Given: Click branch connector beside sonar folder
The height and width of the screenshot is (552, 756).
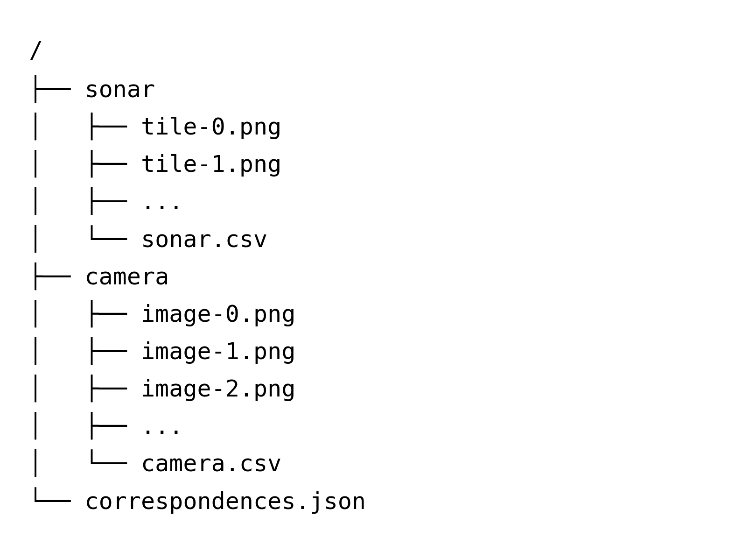Looking at the screenshot, I should point(52,89).
